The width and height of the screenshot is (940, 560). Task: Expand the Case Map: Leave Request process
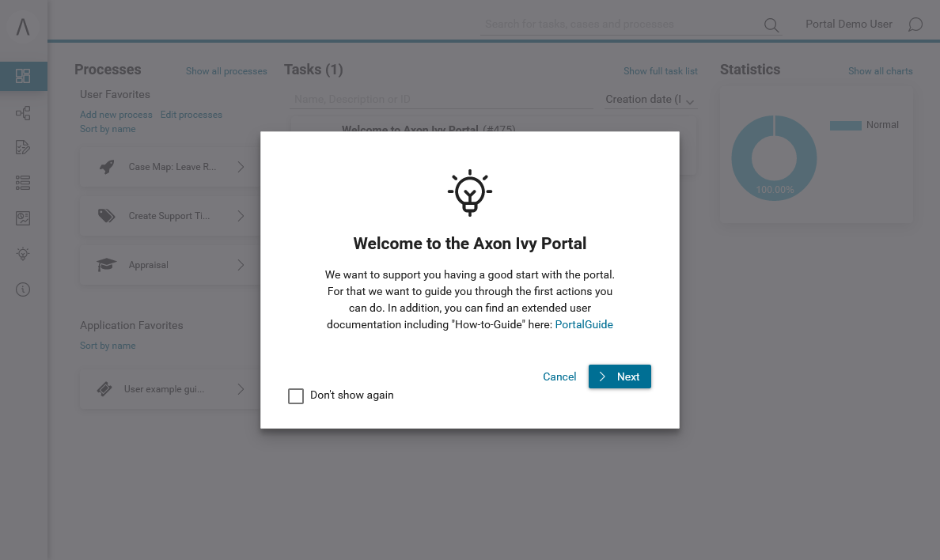tap(241, 167)
